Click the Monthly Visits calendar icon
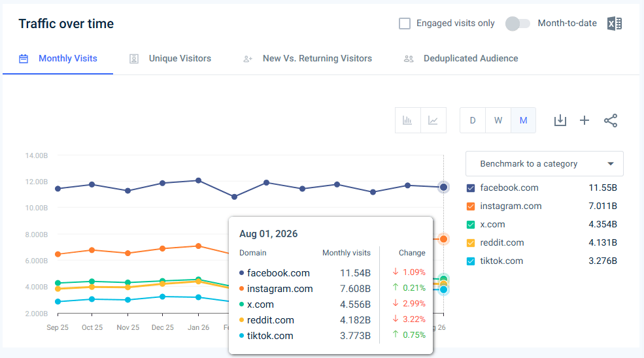644x358 pixels. pyautogui.click(x=24, y=59)
